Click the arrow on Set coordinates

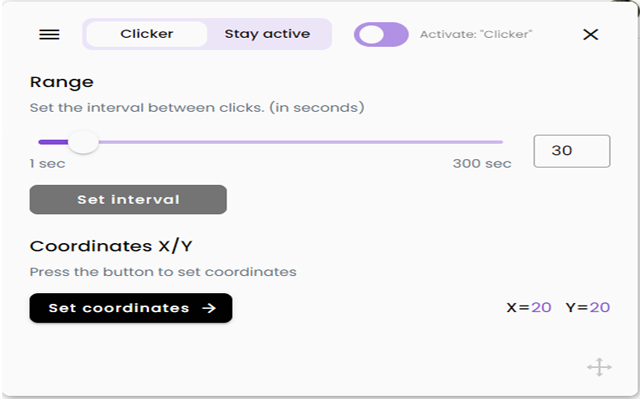[209, 308]
